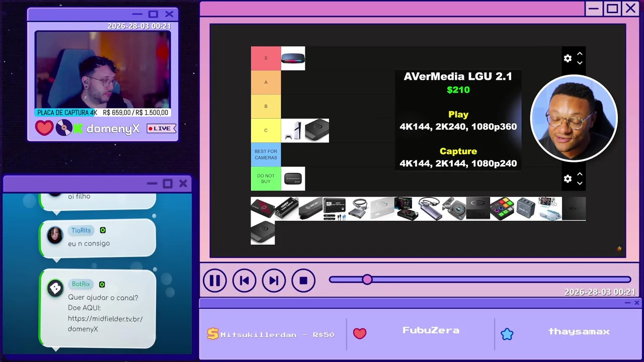
Task: Skip to the next track
Action: [x=274, y=281]
